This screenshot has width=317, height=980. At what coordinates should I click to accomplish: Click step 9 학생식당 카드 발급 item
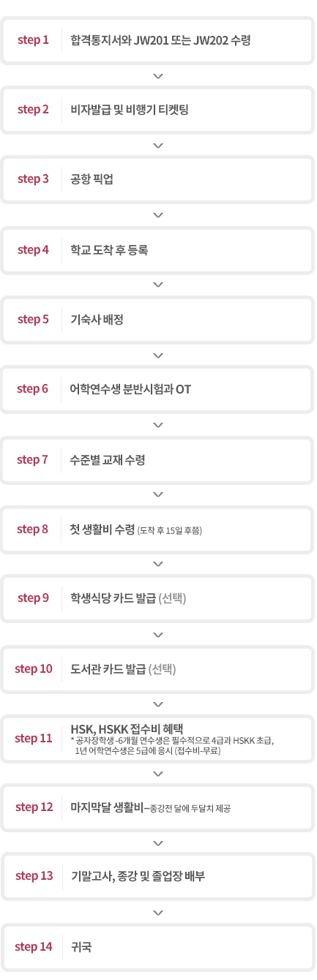tap(158, 598)
